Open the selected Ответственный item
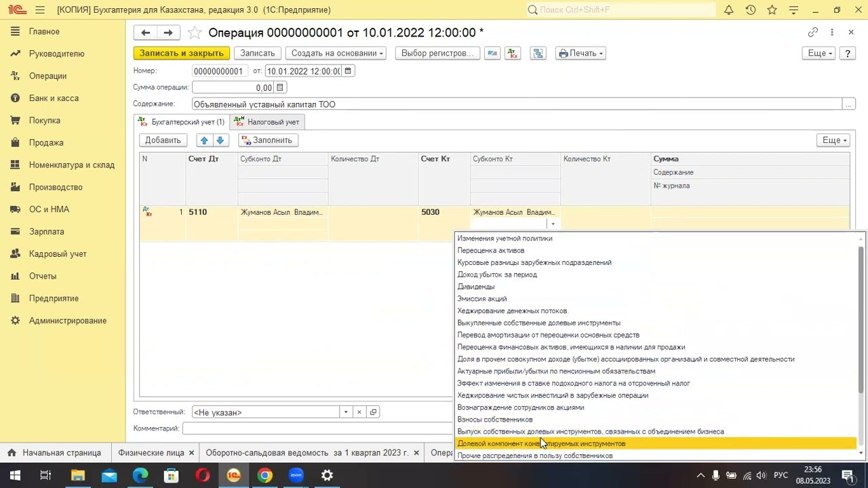The width and height of the screenshot is (868, 488). point(373,412)
